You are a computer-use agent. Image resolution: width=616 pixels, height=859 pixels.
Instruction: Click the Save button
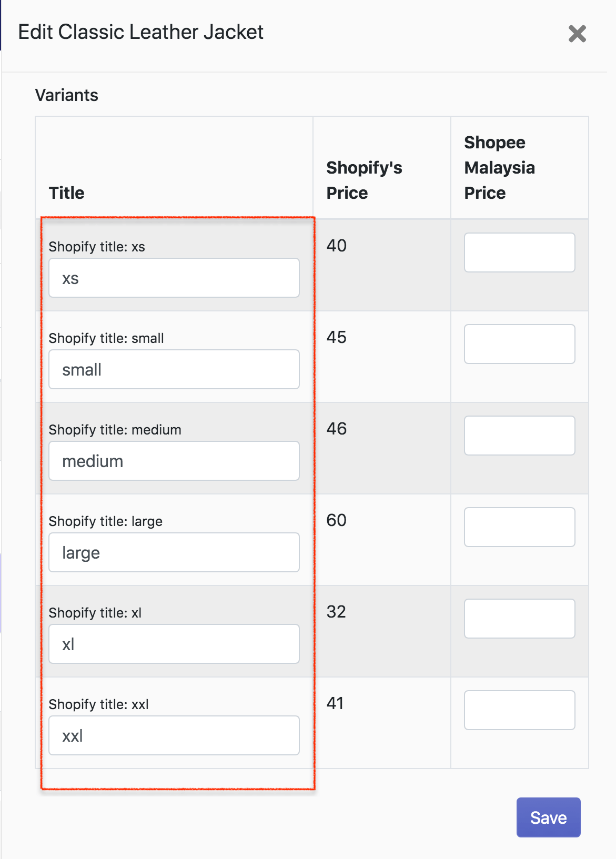(548, 817)
